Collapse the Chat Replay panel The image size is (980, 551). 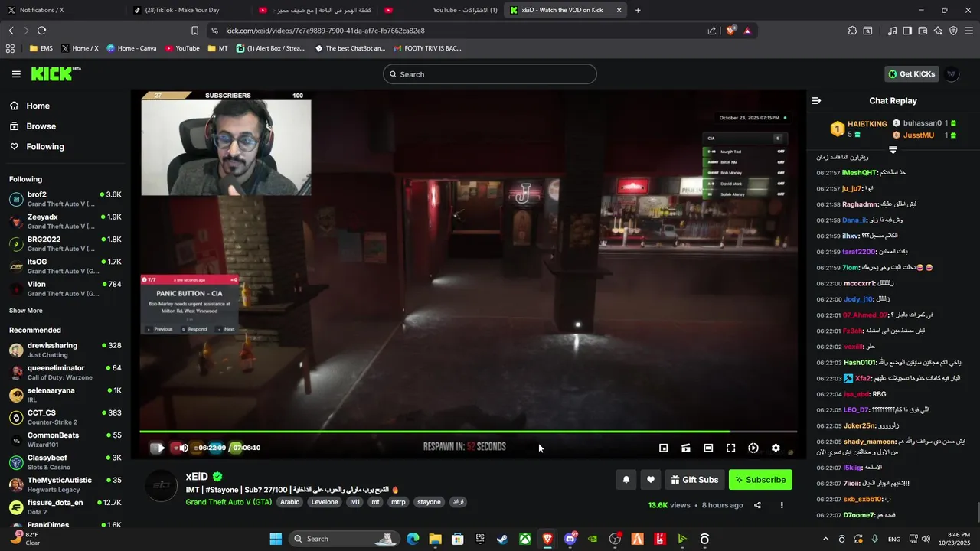pos(816,100)
